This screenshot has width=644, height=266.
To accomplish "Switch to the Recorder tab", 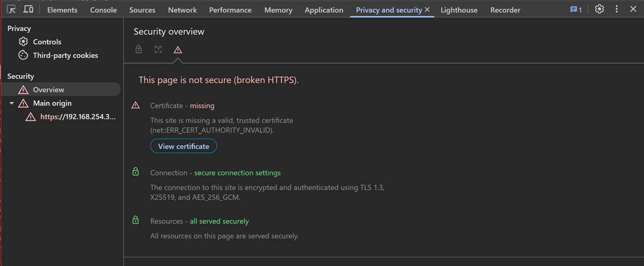I will click(x=505, y=10).
